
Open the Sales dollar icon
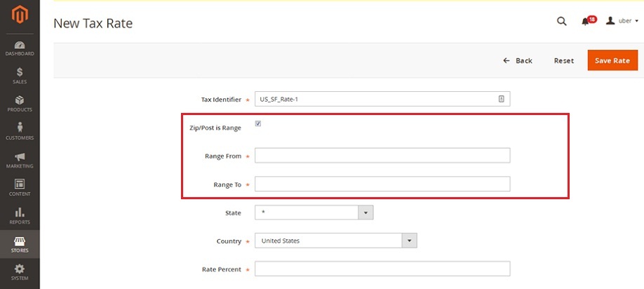click(20, 73)
